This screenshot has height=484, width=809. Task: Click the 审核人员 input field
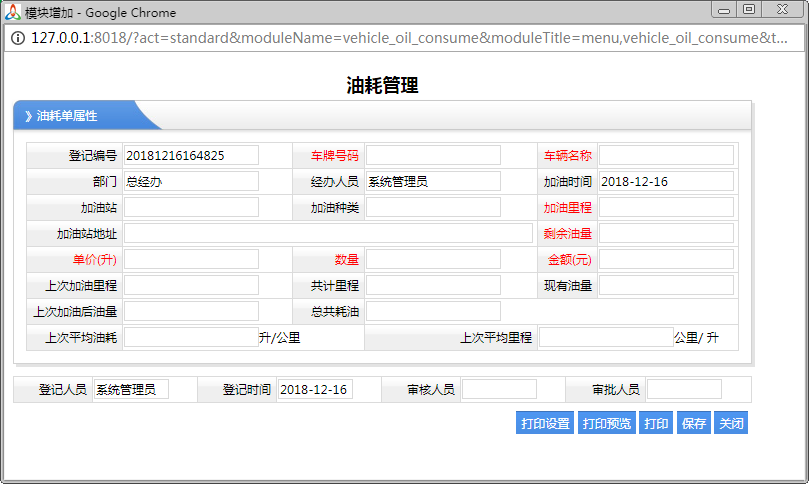tap(499, 389)
